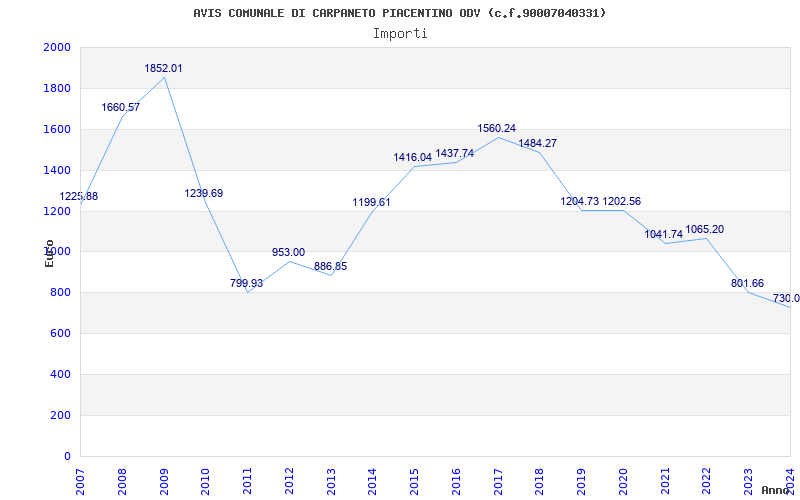This screenshot has height=500, width=800.
Task: Select data label 1660.57
Action: [120, 108]
